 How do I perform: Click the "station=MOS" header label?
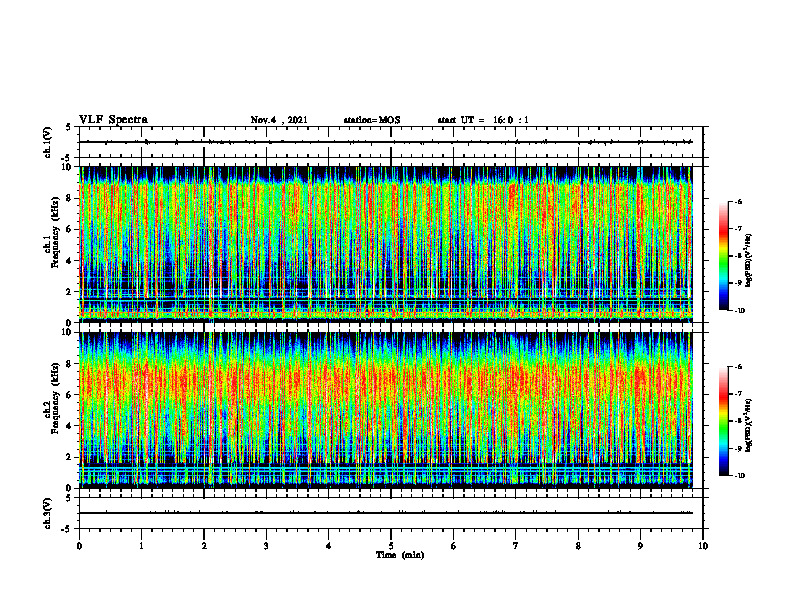coord(372,120)
